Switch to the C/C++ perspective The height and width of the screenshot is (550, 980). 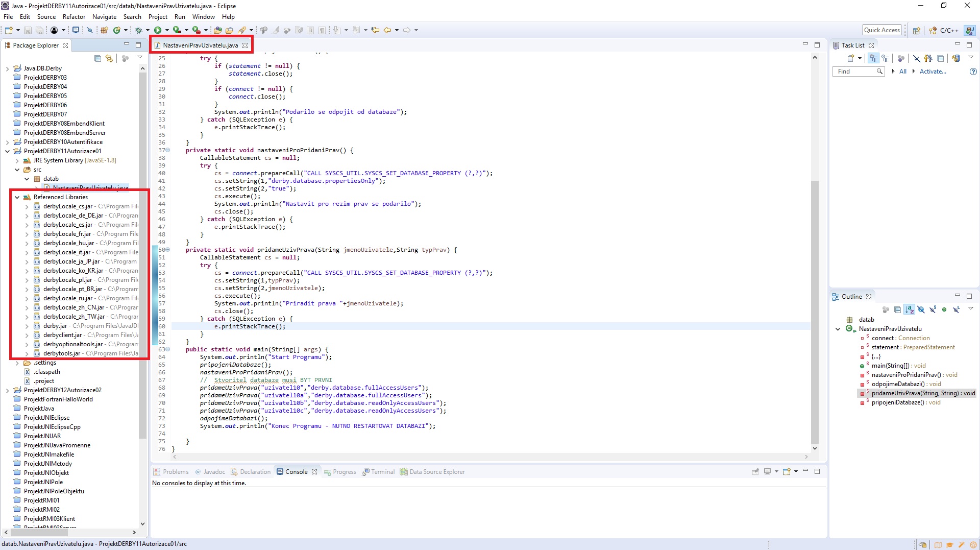click(944, 30)
